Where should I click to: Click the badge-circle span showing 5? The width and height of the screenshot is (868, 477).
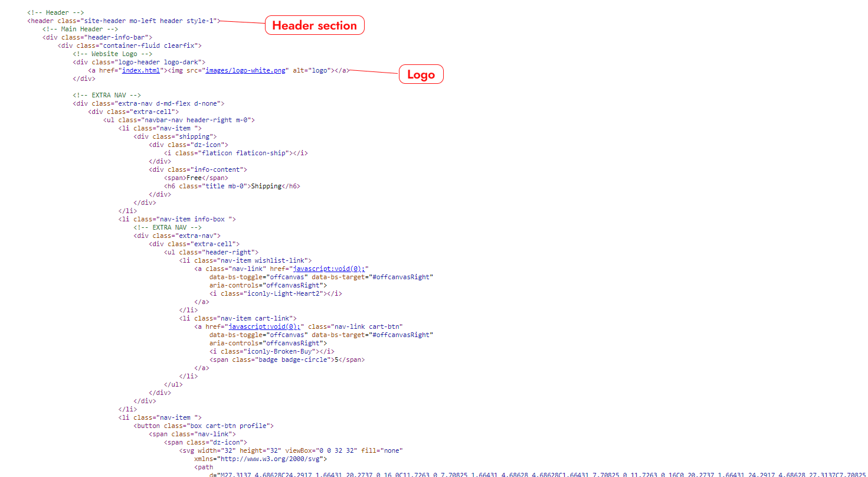click(286, 360)
